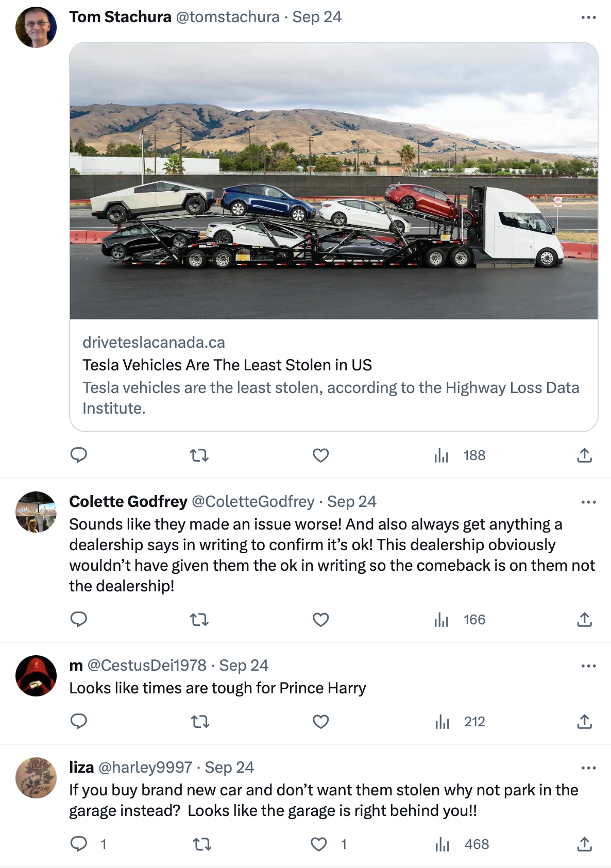Share the Prince Harry tweet
This screenshot has width=611, height=868.
584,722
